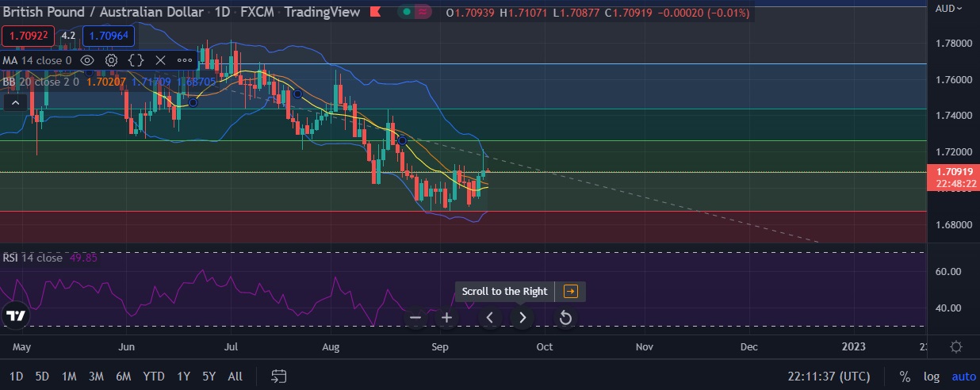This screenshot has width=980, height=390.
Task: Select the 3M time range
Action: [x=96, y=377]
